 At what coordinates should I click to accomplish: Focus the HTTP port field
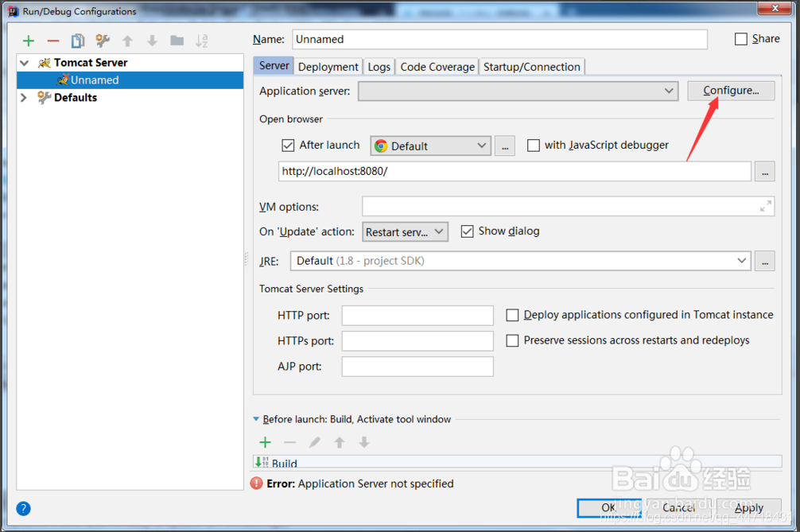click(417, 315)
